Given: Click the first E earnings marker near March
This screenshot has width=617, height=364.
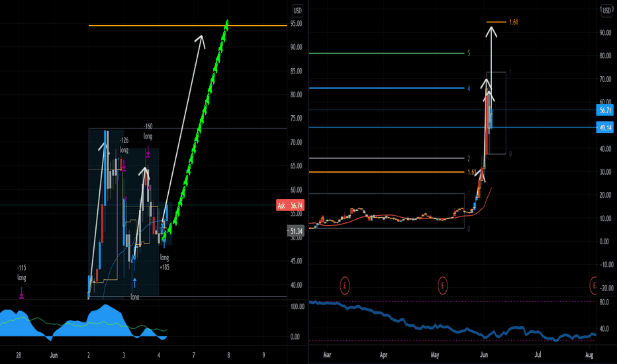Looking at the screenshot, I should [344, 285].
